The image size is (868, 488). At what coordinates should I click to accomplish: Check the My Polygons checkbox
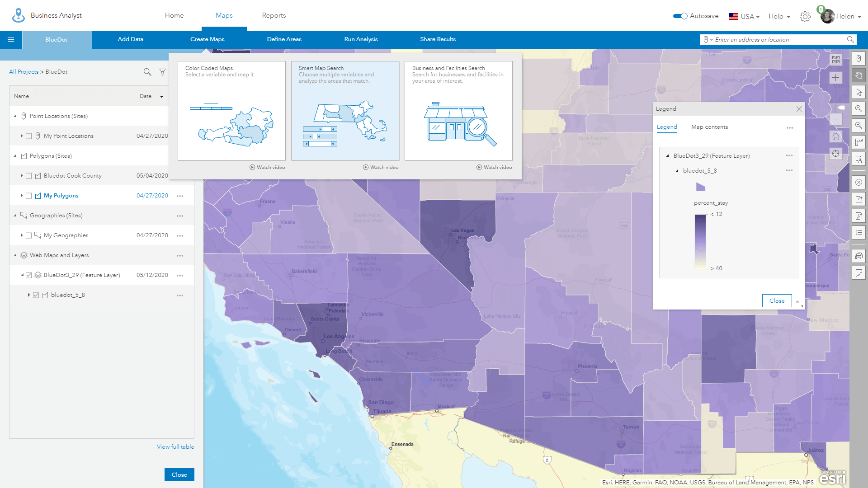(x=29, y=196)
